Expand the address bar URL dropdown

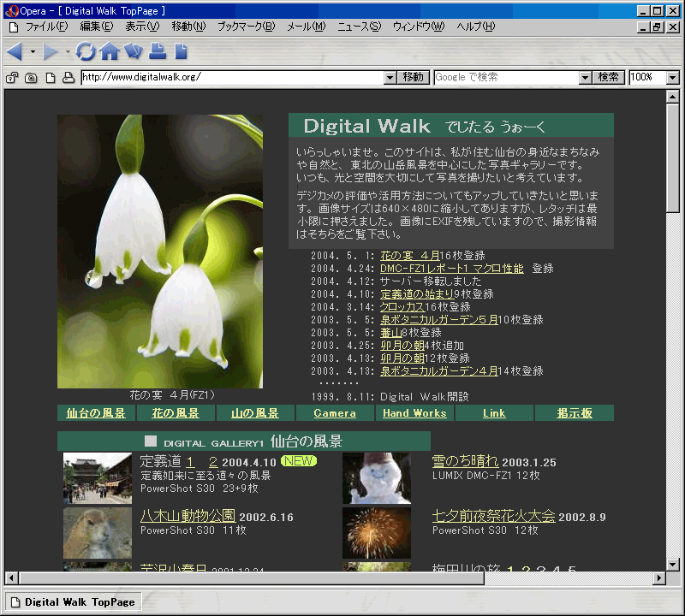tap(390, 78)
